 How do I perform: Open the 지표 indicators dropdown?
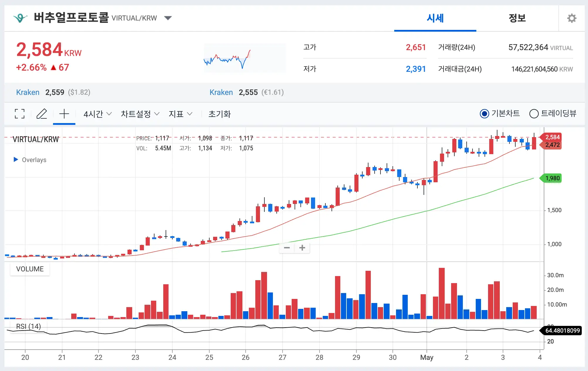(180, 114)
